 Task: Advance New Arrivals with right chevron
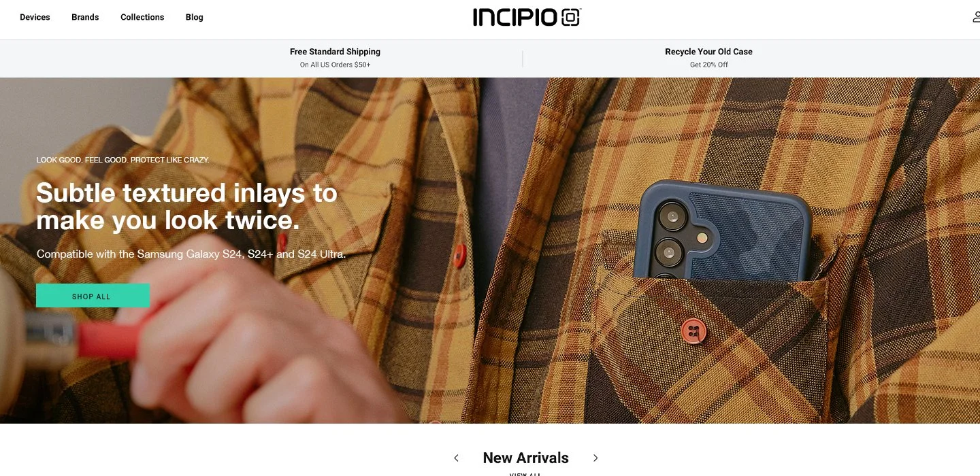tap(595, 458)
